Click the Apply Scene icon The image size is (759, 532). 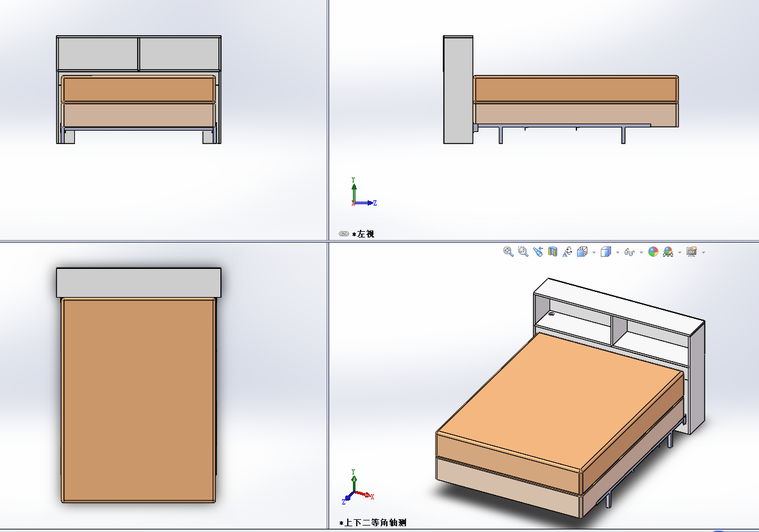click(x=668, y=252)
